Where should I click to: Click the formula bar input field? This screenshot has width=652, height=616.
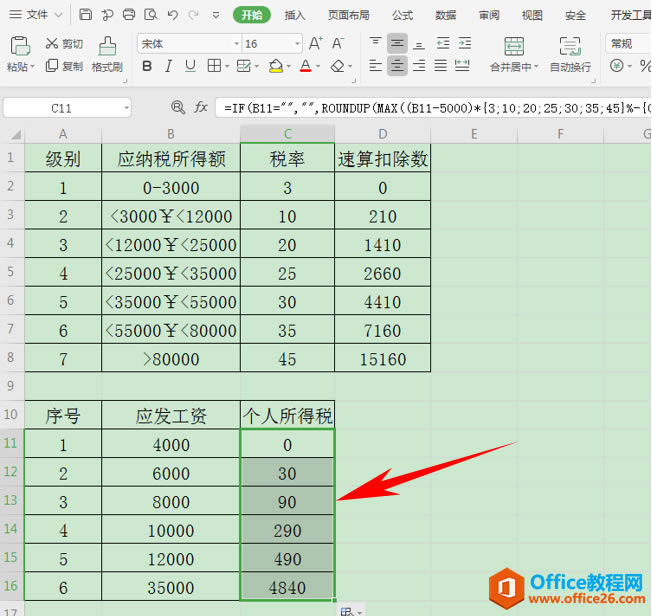433,108
